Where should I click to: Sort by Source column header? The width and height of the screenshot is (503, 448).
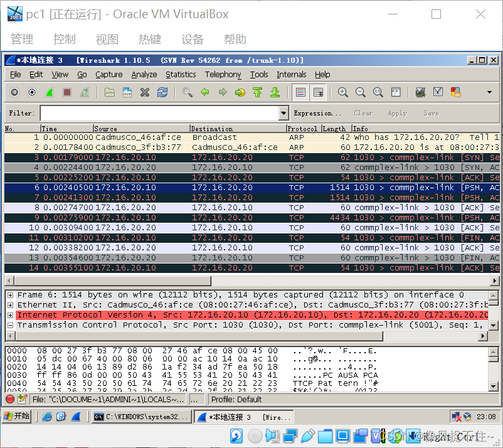142,129
